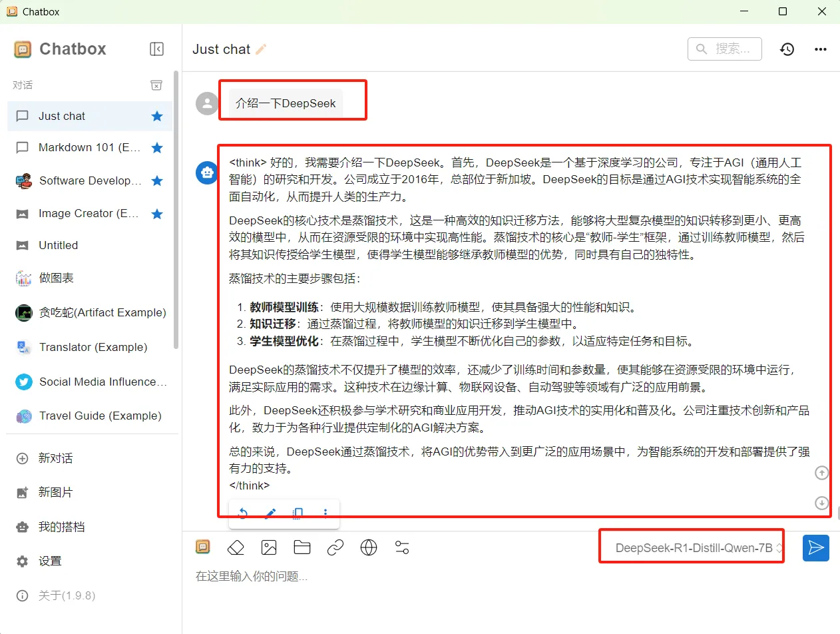Collapse the sidebar using the panel icon
This screenshot has width=840, height=634.
point(157,49)
